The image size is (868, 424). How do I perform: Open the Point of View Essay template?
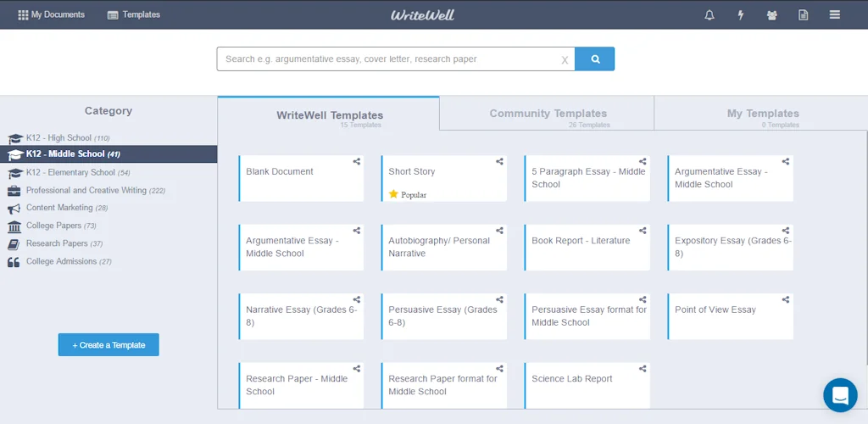(x=730, y=316)
